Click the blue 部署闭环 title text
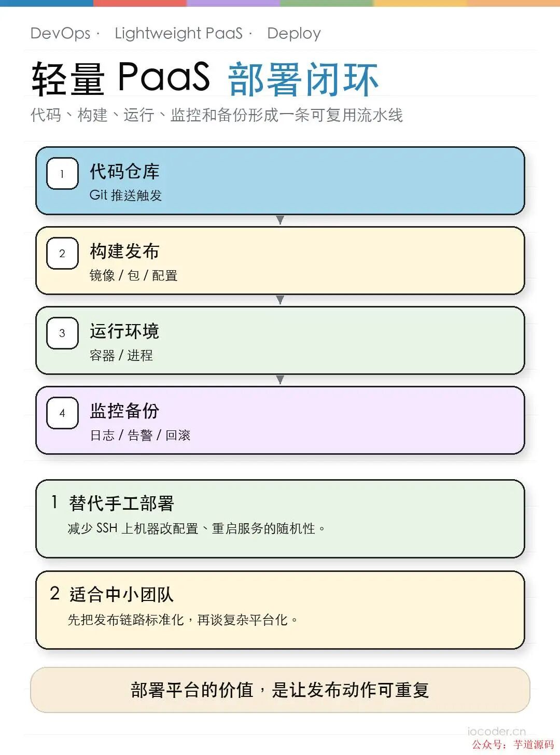The image size is (560, 755). (x=303, y=79)
